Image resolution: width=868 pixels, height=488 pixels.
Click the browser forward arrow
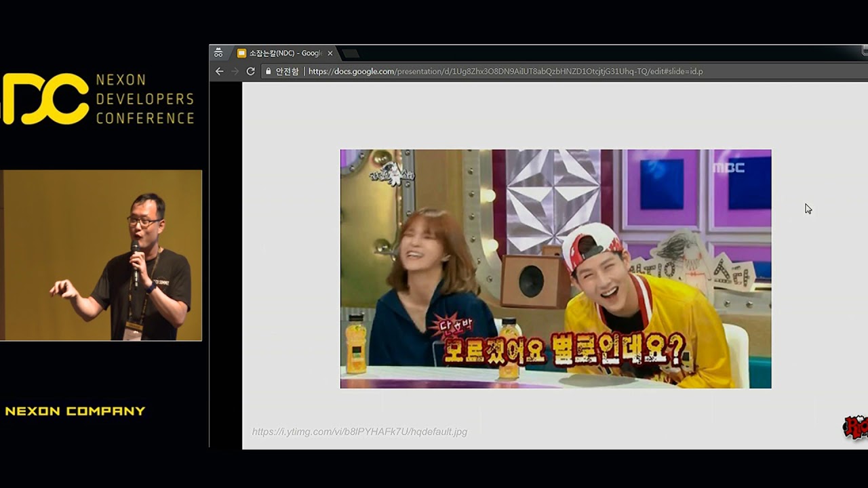(235, 71)
